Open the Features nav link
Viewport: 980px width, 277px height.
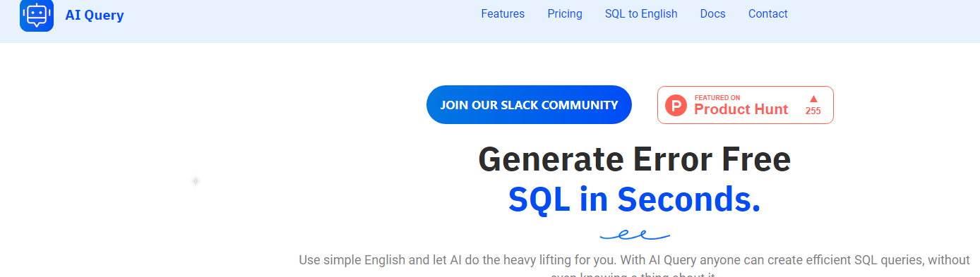point(503,14)
